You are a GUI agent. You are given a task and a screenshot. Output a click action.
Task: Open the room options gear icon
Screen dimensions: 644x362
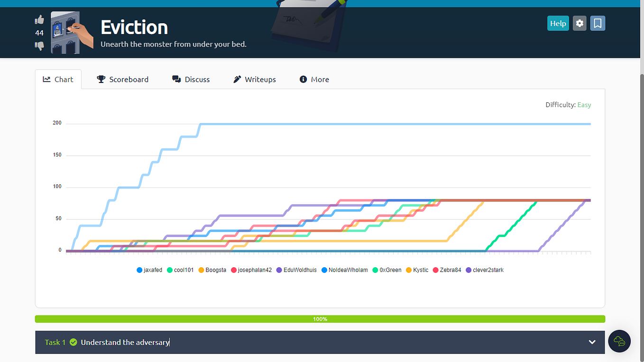pos(579,23)
